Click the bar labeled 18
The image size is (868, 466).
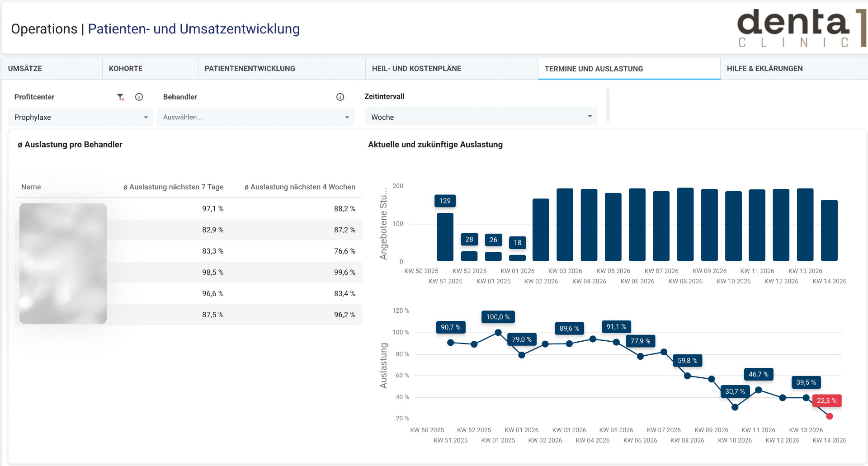click(517, 258)
